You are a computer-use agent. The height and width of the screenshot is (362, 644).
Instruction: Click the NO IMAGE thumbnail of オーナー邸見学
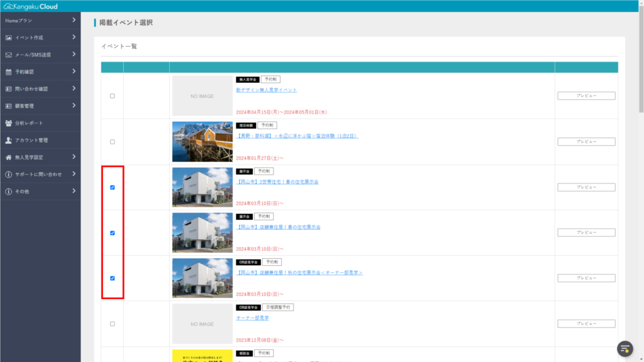[x=202, y=324]
